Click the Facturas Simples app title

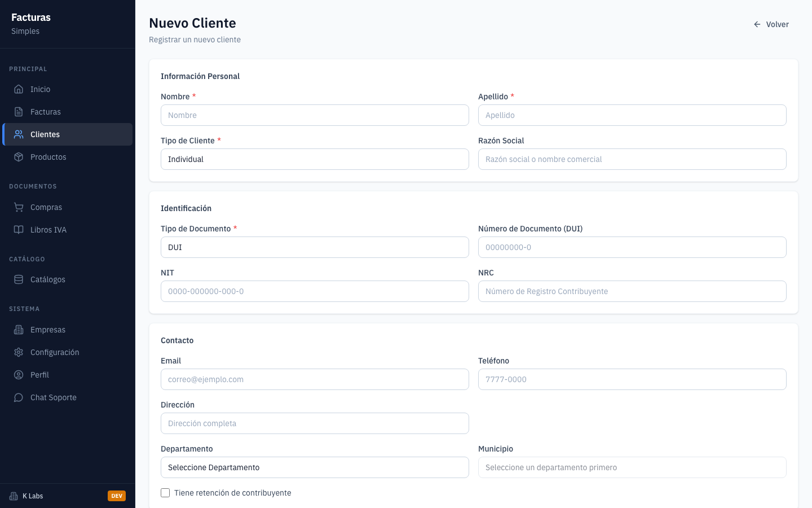(x=31, y=24)
